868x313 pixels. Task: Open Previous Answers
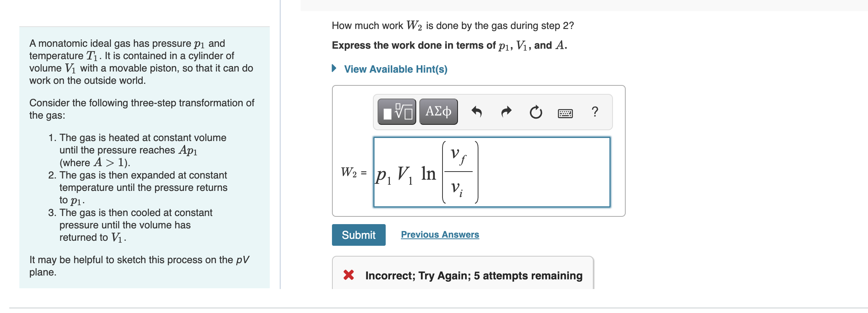tap(440, 234)
